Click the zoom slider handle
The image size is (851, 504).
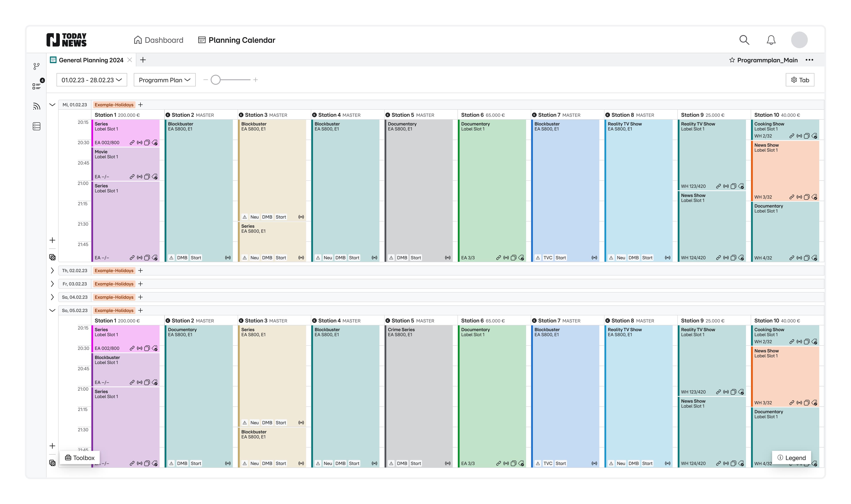[216, 80]
